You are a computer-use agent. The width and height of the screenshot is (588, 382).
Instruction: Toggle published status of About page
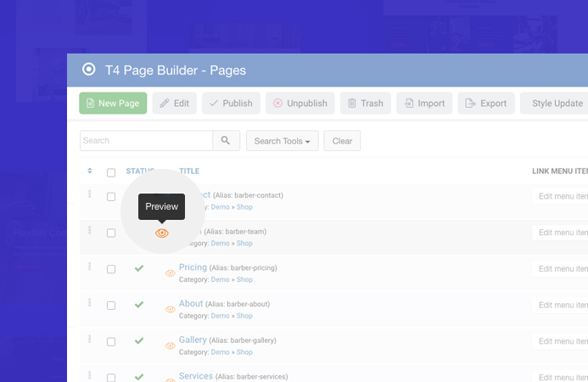coord(139,305)
